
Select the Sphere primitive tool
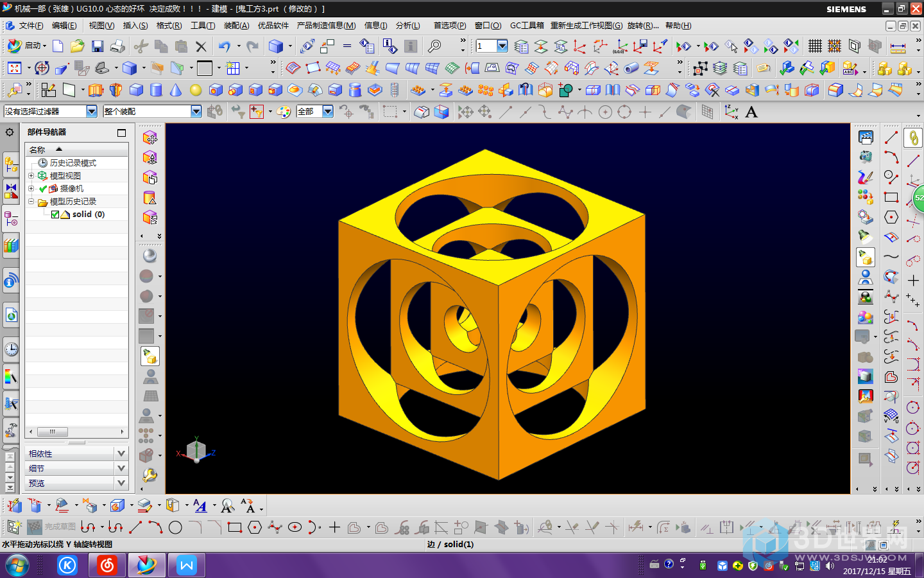pos(196,90)
